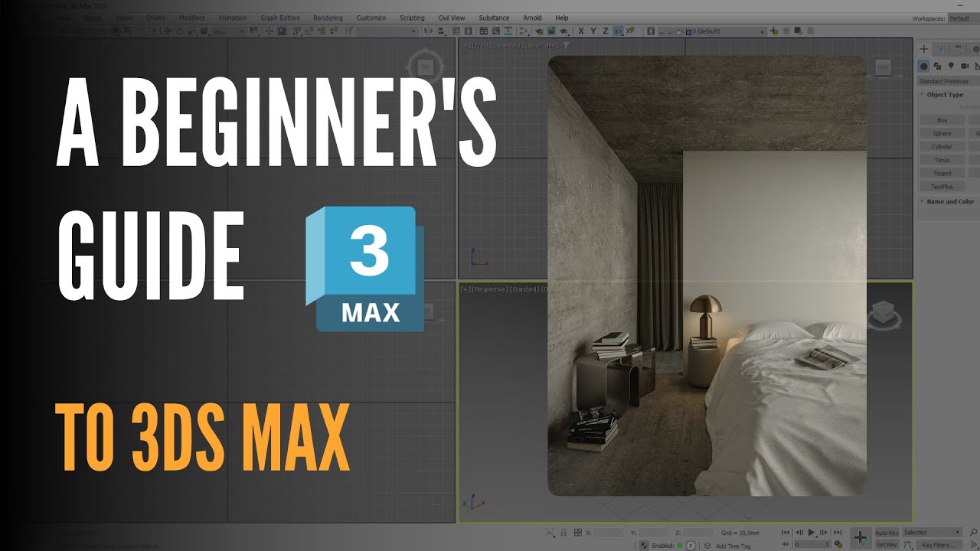Restrict transform to the X axis
The image size is (980, 551).
click(581, 31)
